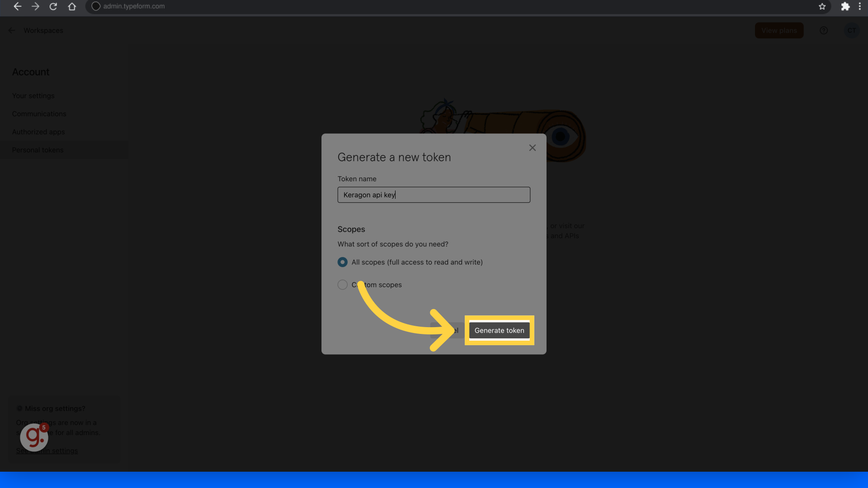Open browser extensions puzzle icon
Viewport: 868px width, 488px height.
(845, 6)
